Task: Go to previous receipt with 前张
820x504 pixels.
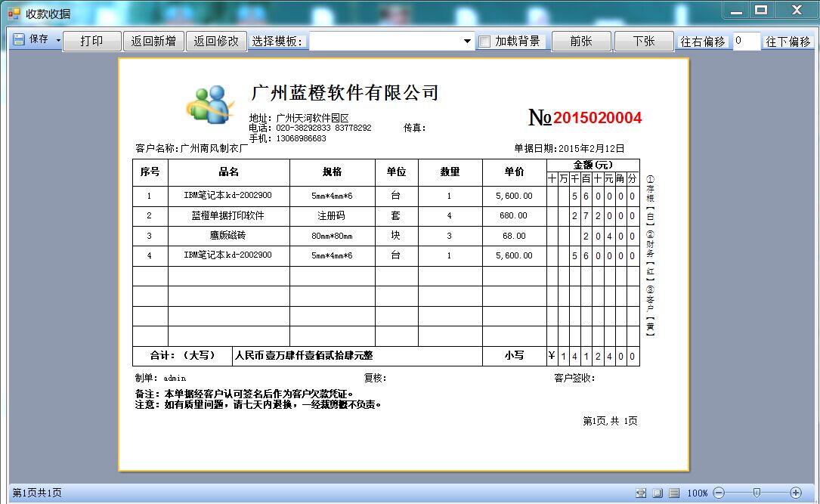Action: (581, 41)
